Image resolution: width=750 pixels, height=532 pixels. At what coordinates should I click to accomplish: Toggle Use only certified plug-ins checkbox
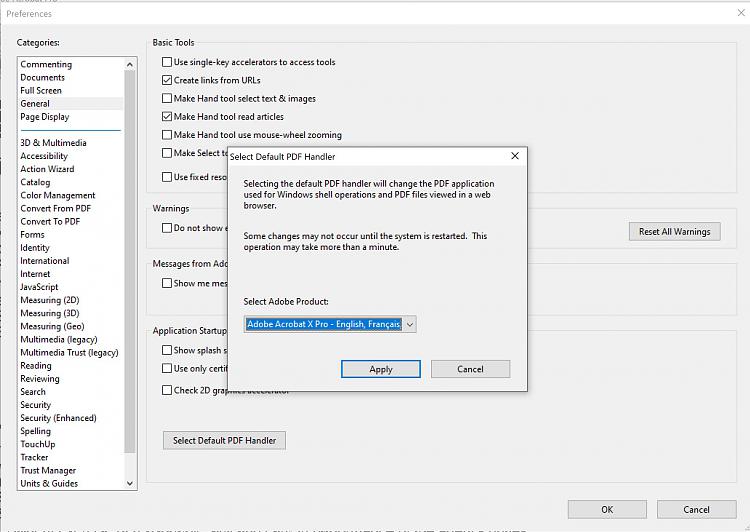(x=167, y=368)
